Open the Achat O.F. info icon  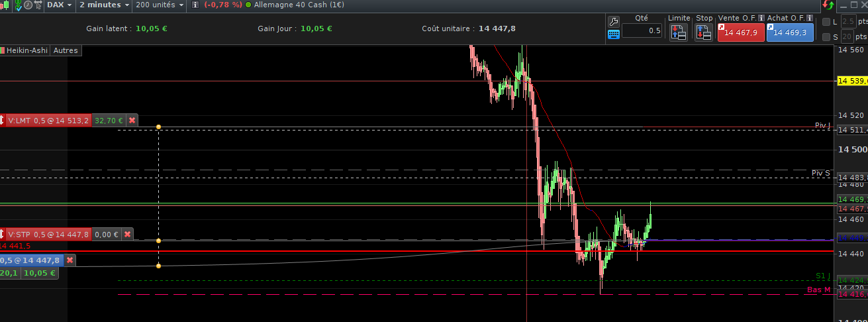(x=810, y=18)
